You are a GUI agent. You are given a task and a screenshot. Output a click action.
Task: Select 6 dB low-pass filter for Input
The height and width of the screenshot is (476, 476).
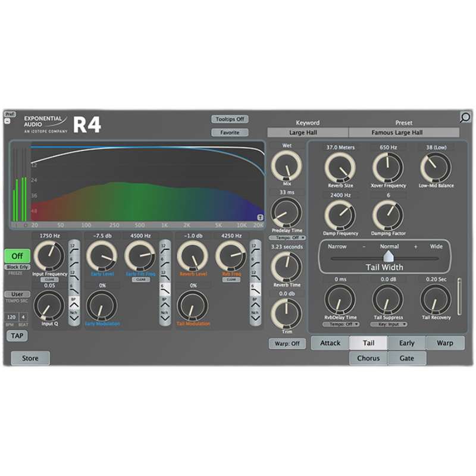pyautogui.click(x=74, y=288)
